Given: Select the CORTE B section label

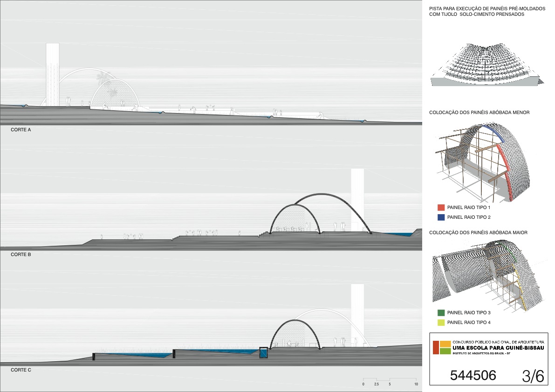Looking at the screenshot, I should (x=21, y=255).
